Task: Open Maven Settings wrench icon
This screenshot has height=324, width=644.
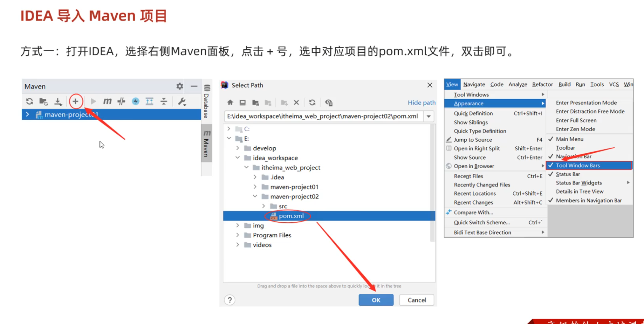Action: pyautogui.click(x=181, y=101)
